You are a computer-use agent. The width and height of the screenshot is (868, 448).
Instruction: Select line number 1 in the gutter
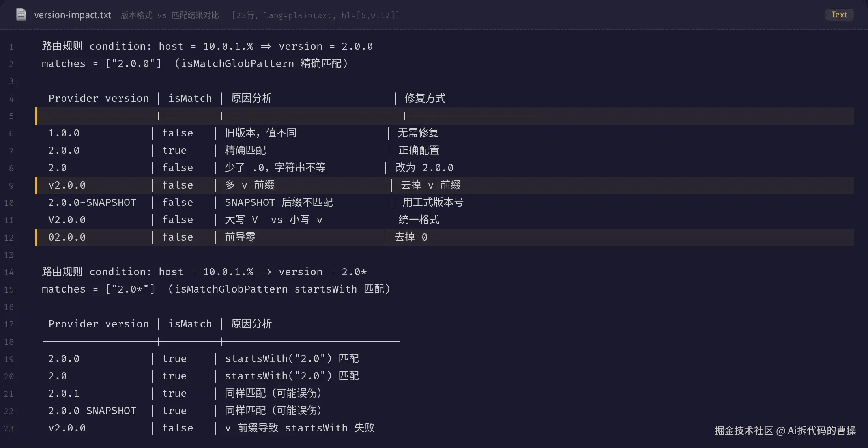pyautogui.click(x=11, y=47)
